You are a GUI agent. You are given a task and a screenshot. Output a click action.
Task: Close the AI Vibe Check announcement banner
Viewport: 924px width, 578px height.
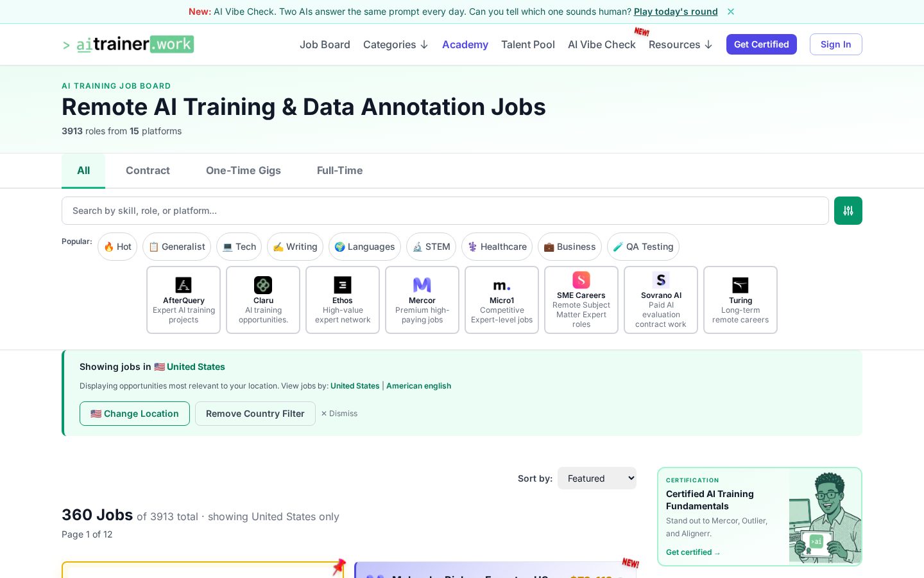point(731,12)
